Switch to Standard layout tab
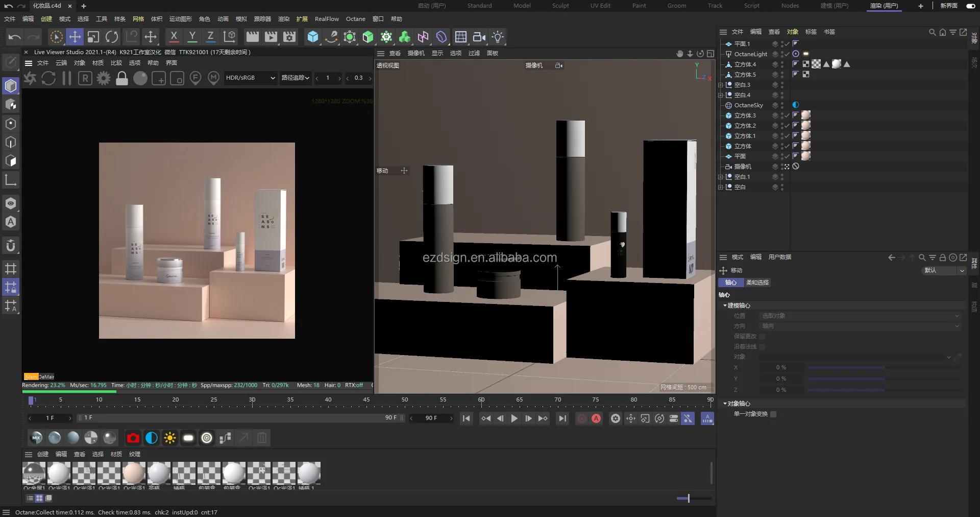The height and width of the screenshot is (517, 980). (x=479, y=6)
